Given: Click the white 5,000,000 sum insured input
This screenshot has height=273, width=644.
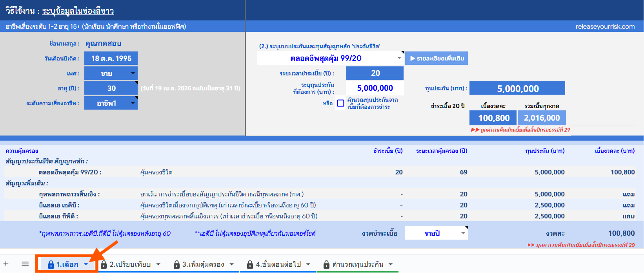Looking at the screenshot, I should pyautogui.click(x=375, y=88).
